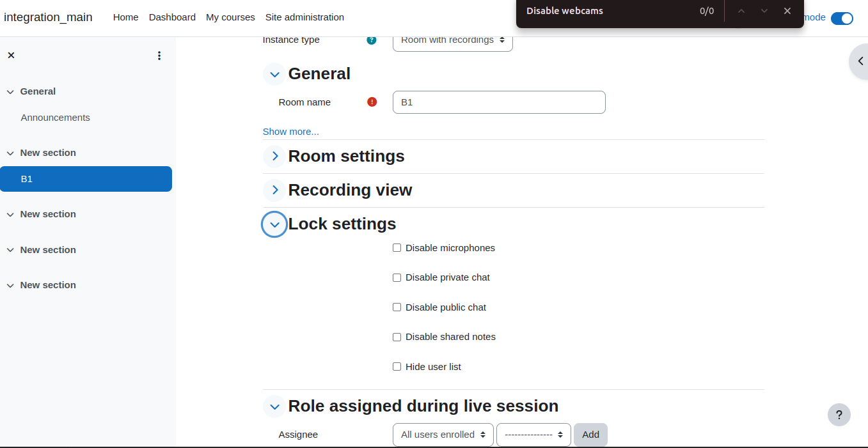868x448 pixels.
Task: Click the question mark help button at bottom right
Action: click(x=839, y=415)
